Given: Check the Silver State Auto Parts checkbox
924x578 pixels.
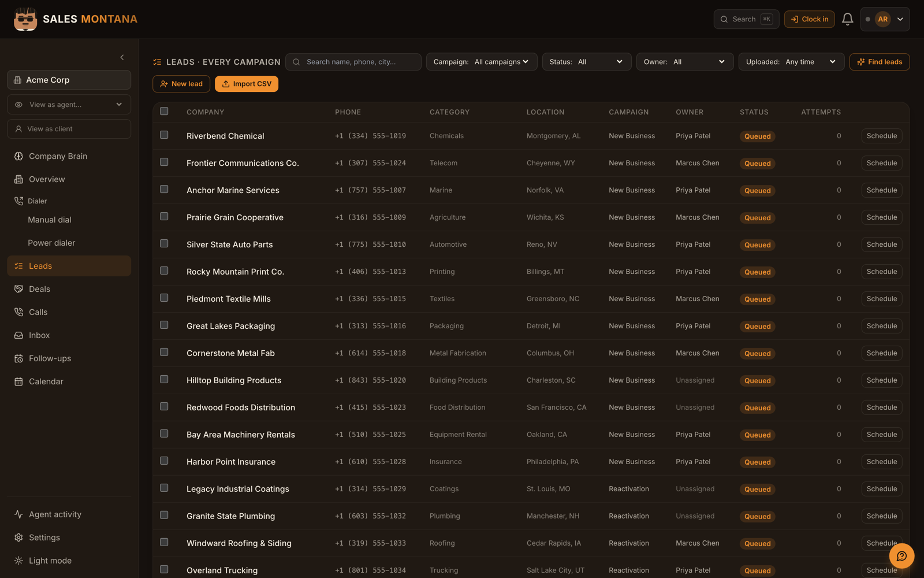Looking at the screenshot, I should pos(164,243).
